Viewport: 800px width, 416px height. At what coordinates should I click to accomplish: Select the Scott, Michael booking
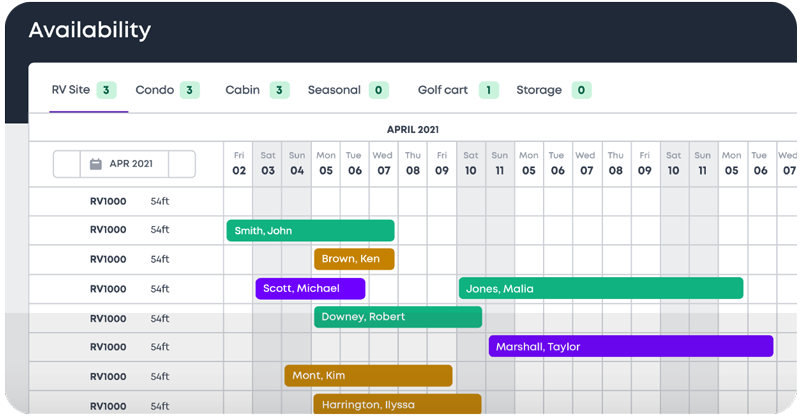click(x=310, y=288)
